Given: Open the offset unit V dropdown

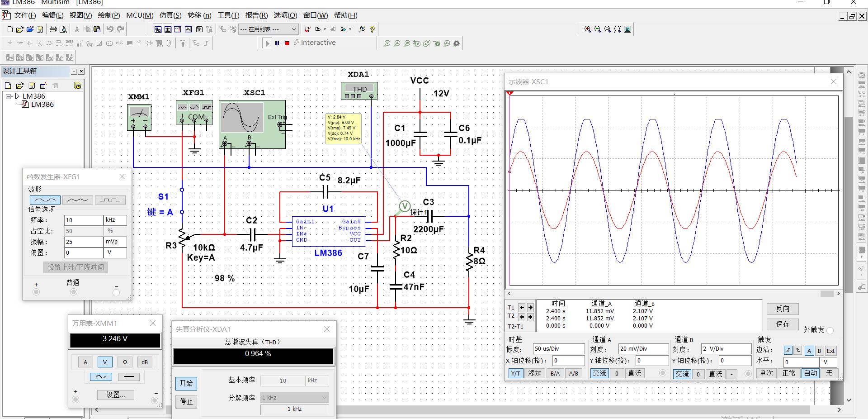Looking at the screenshot, I should point(115,253).
